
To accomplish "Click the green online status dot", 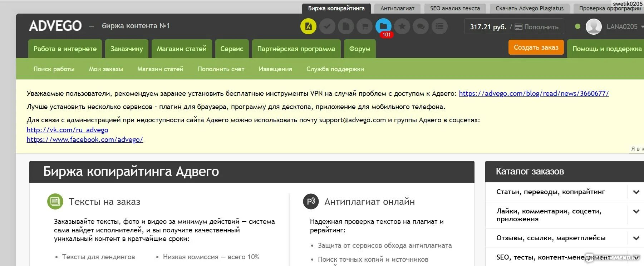I will tap(577, 26).
